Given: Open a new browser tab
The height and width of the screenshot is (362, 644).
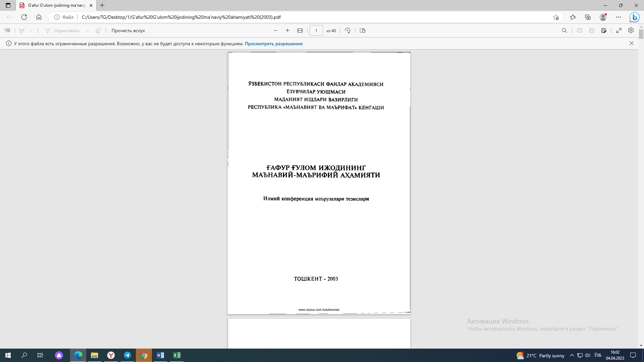Looking at the screenshot, I should 102,5.
